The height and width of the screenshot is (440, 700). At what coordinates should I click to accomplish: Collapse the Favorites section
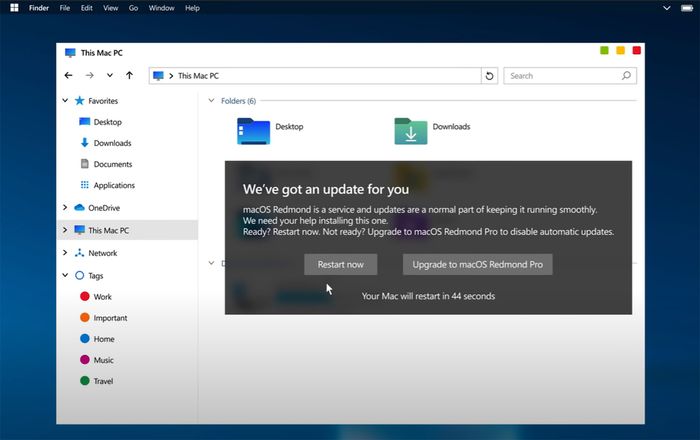[65, 100]
